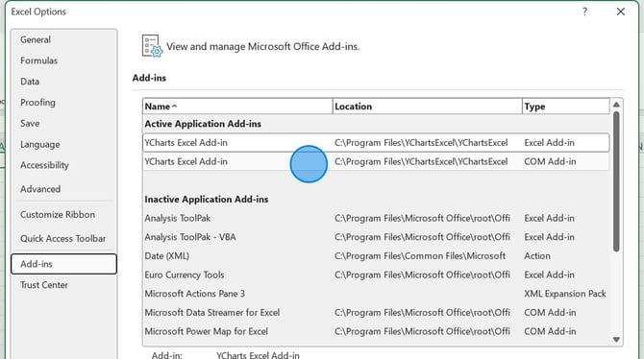The width and height of the screenshot is (644, 359).
Task: Click the add-ins list scroll down arrow
Action: 616,339
